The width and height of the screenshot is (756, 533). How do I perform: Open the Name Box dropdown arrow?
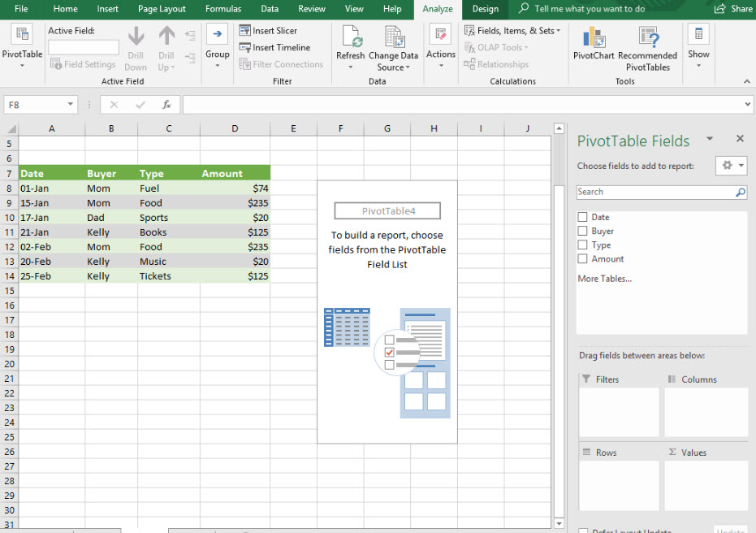pos(71,105)
